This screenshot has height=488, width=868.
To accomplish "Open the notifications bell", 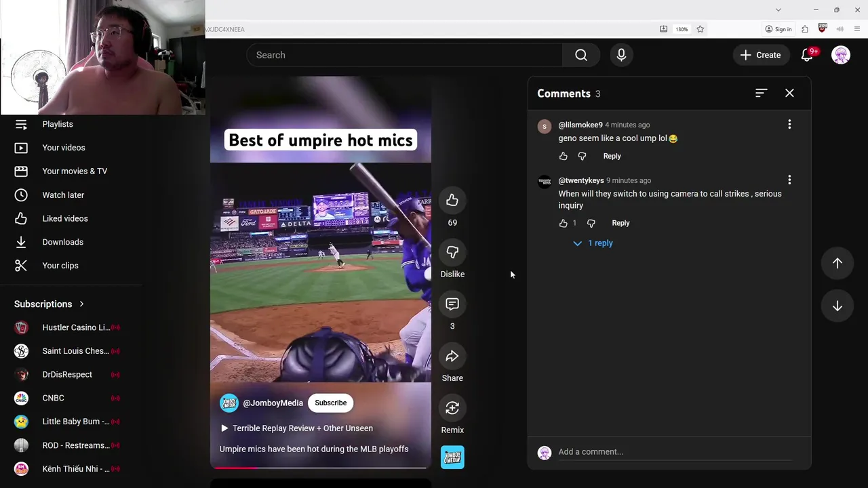I will (807, 55).
